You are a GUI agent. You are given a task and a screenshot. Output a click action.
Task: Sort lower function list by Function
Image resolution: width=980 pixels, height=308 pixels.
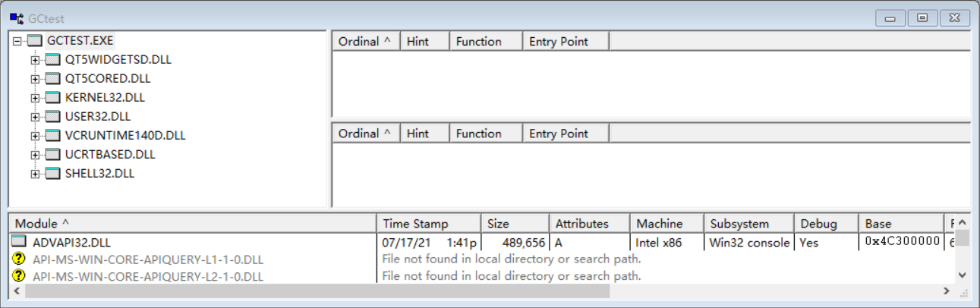[x=486, y=134]
